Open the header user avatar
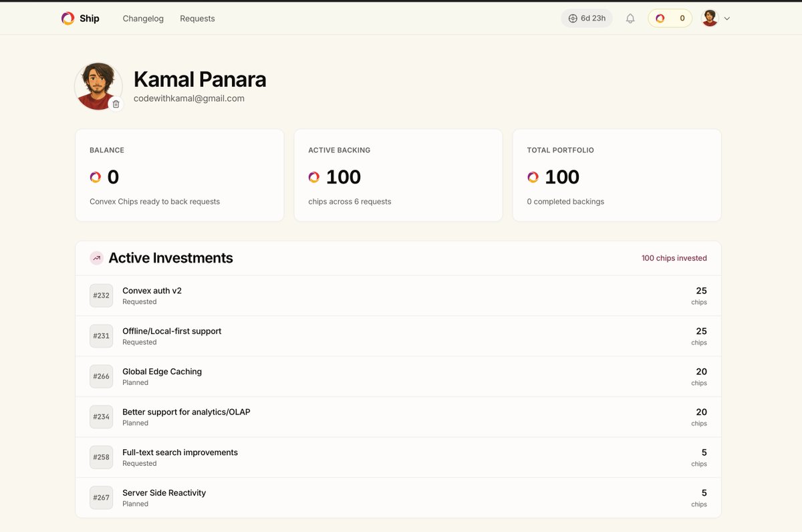Screen dimensions: 802x532 click(710, 19)
